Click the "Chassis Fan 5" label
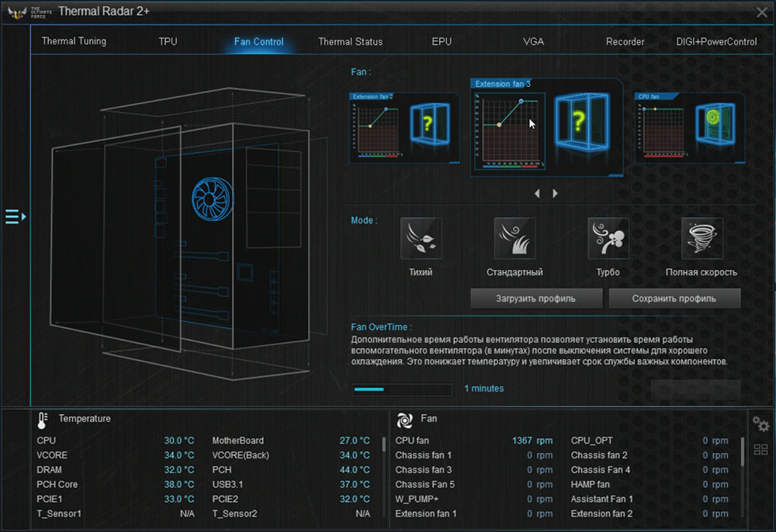 [424, 485]
